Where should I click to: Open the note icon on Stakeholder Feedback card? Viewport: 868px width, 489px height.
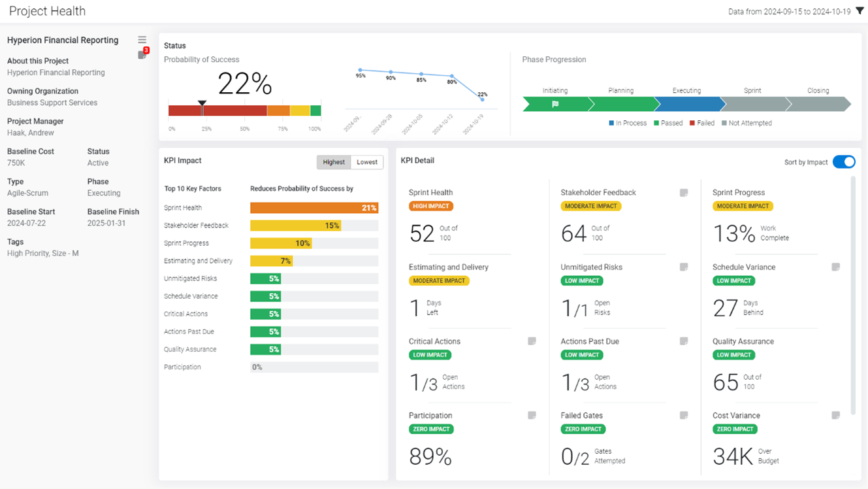pos(684,192)
